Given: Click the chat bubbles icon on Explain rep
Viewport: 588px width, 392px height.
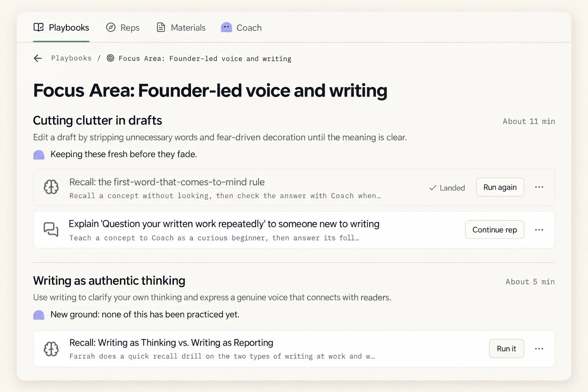Looking at the screenshot, I should pyautogui.click(x=51, y=229).
